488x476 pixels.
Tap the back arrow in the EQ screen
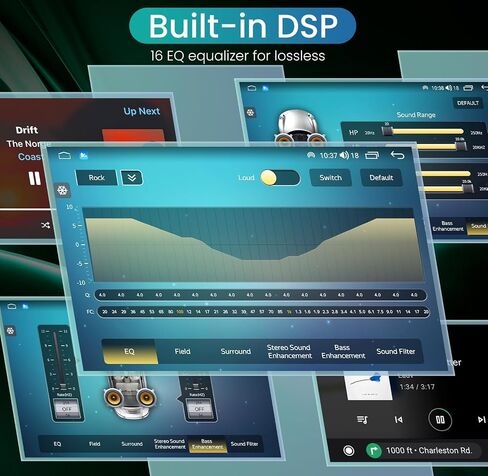click(397, 155)
